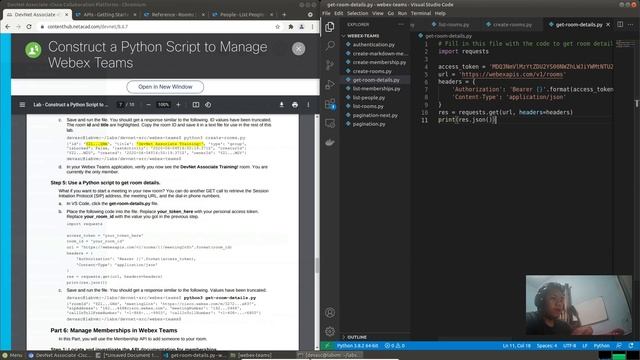Collapse the WEBEX-TEAMS folder in Explorer
The width and height of the screenshot is (640, 360).
363,36
